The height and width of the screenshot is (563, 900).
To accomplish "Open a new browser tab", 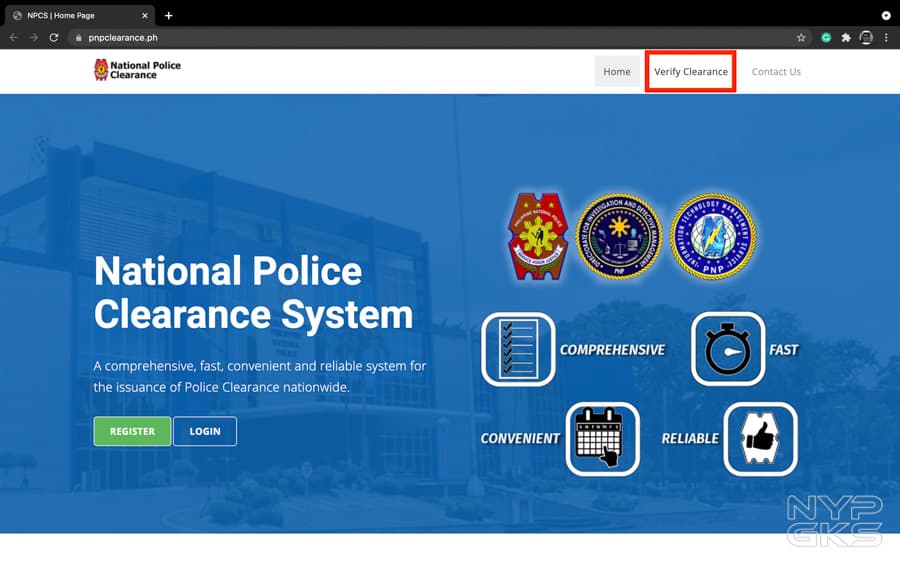I will (x=168, y=15).
